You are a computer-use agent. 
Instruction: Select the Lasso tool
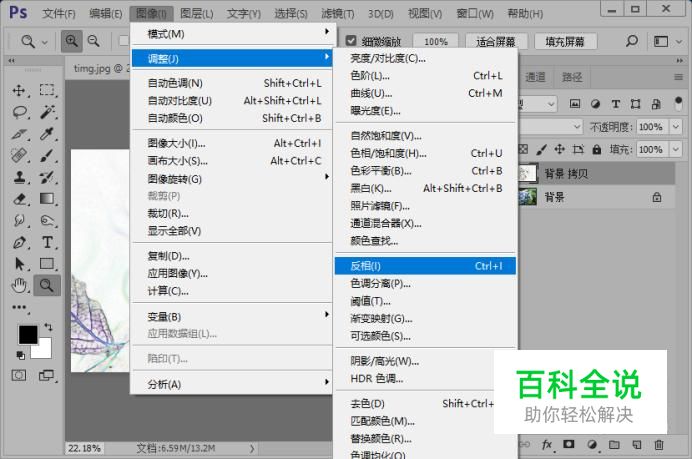click(x=19, y=112)
